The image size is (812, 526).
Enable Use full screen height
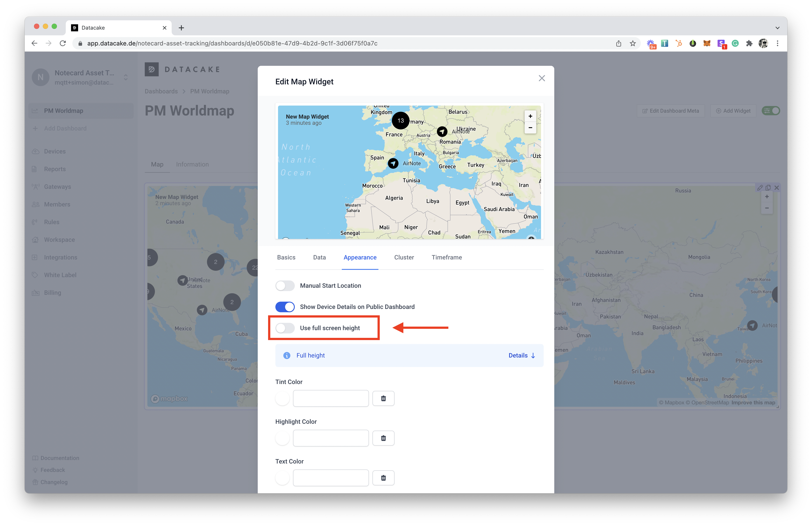click(285, 328)
